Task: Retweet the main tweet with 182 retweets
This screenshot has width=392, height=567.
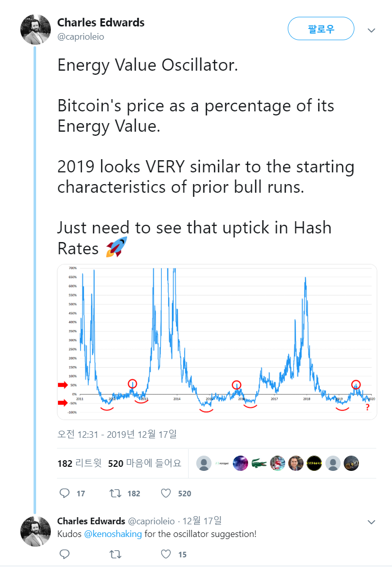Action: [115, 493]
